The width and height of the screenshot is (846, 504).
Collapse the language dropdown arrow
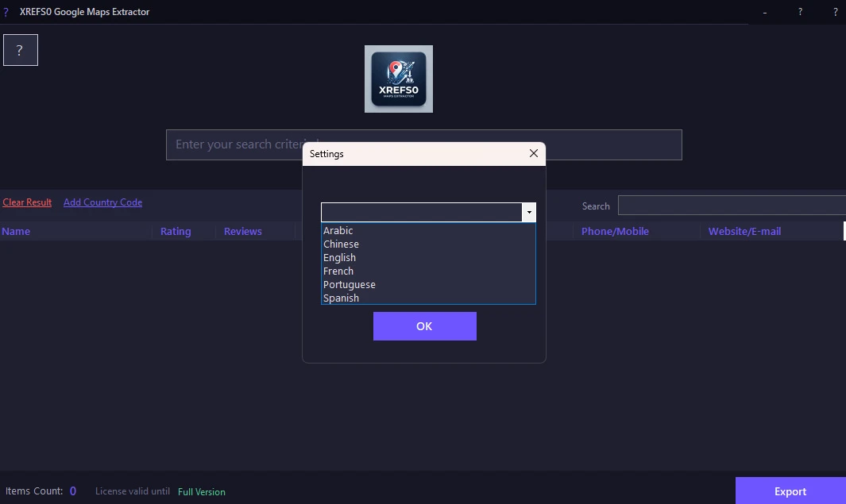529,213
